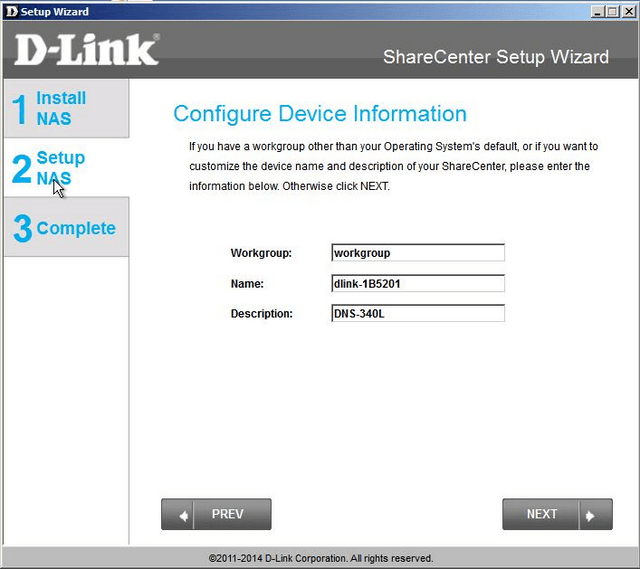Click the PREV button
Screen dimensions: 640x569
[216, 514]
